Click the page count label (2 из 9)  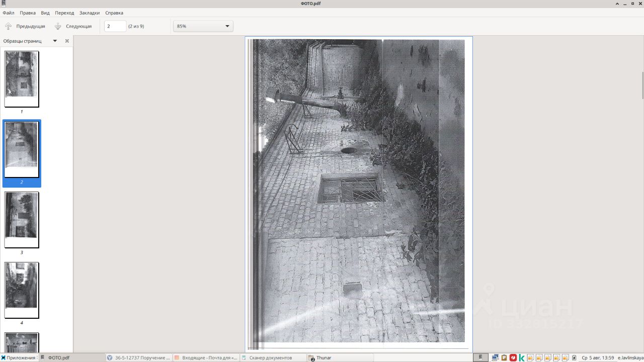(136, 26)
